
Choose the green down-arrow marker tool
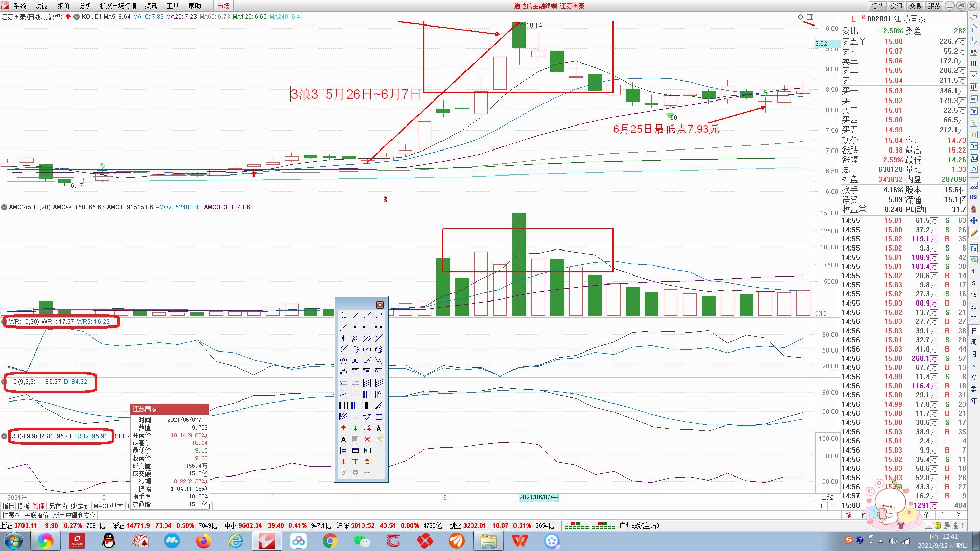pyautogui.click(x=355, y=428)
